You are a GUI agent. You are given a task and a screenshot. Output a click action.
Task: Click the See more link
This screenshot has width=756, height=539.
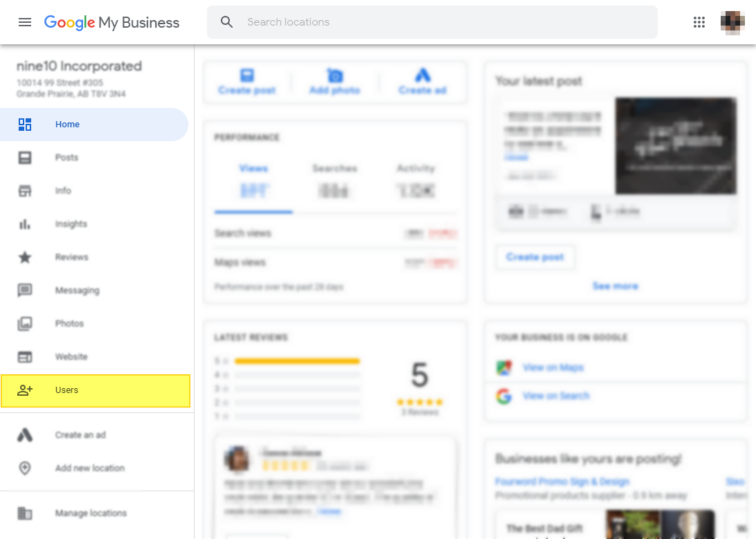[615, 286]
